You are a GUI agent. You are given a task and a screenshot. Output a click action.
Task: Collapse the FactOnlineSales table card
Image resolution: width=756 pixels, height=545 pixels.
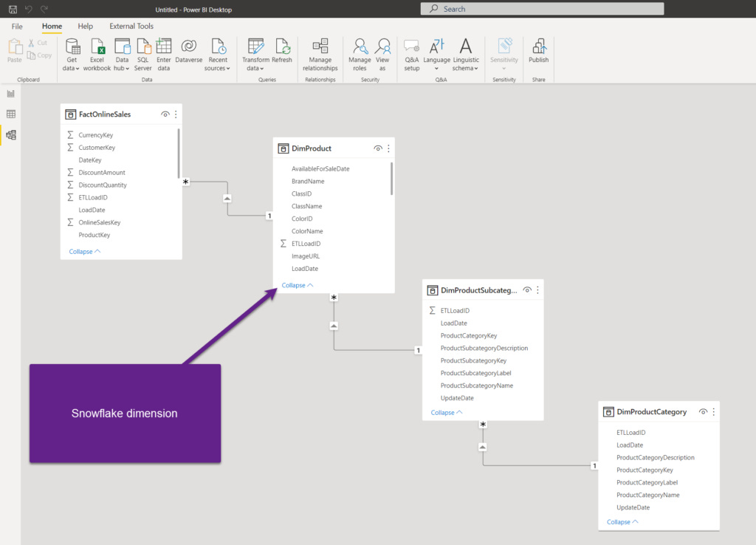pos(85,251)
